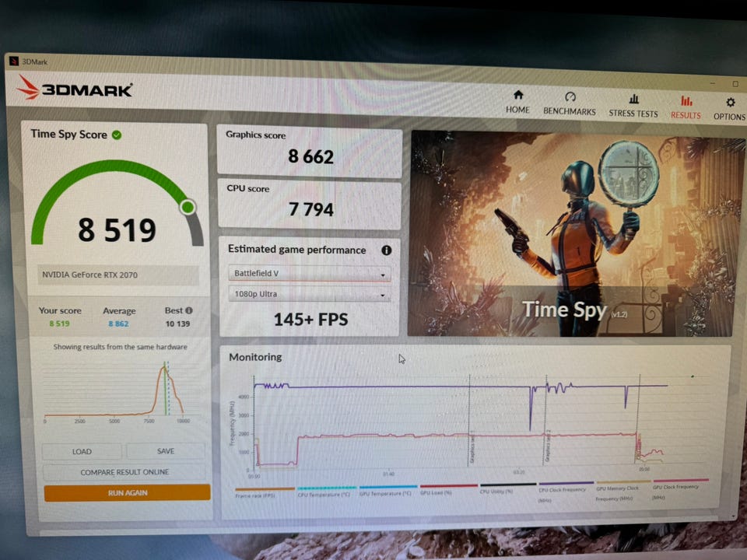Go to the Home tab
The width and height of the screenshot is (747, 560).
518,103
